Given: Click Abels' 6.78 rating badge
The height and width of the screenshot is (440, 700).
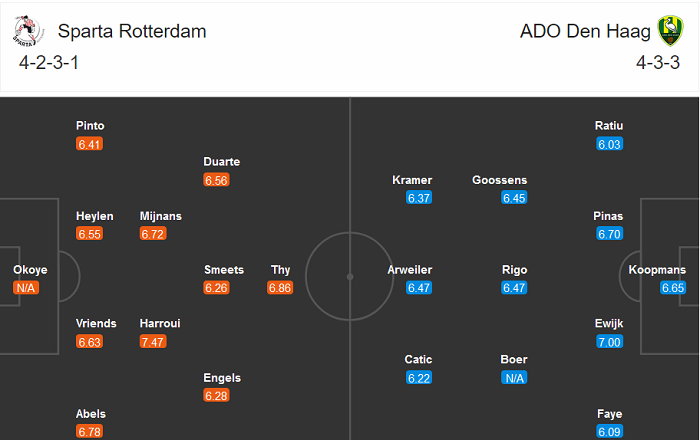Looking at the screenshot, I should 90,432.
